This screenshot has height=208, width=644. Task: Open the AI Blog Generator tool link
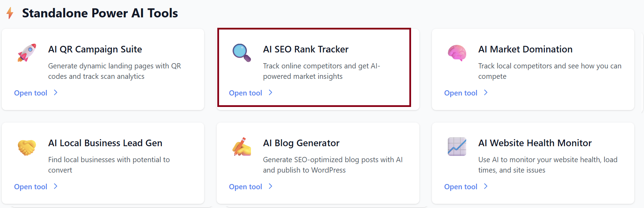(x=246, y=187)
